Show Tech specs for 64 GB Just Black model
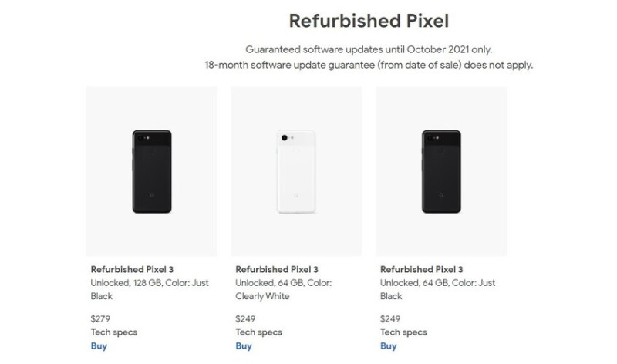The image size is (617, 364). coord(405,332)
